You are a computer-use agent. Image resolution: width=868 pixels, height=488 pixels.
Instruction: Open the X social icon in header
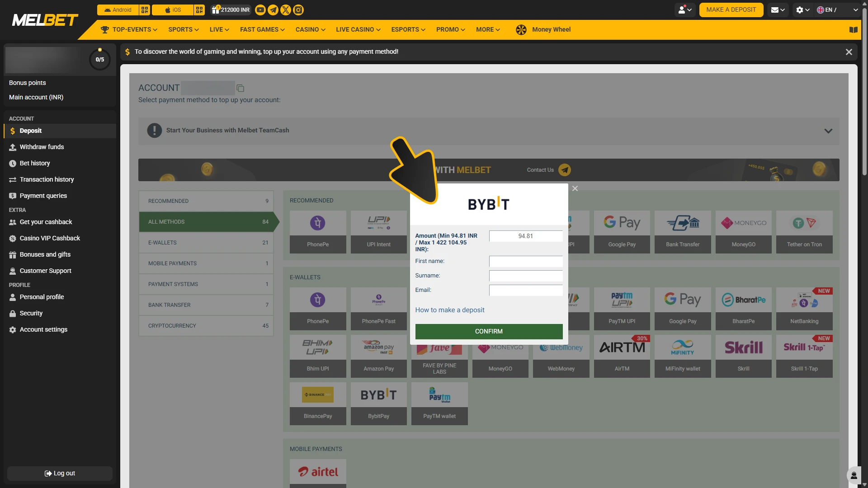pos(286,10)
